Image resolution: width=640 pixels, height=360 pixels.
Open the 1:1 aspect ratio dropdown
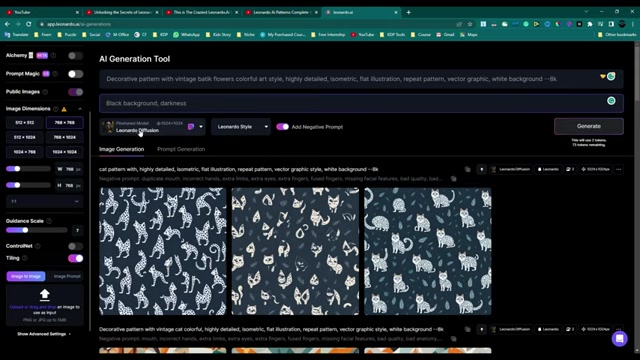click(x=44, y=201)
